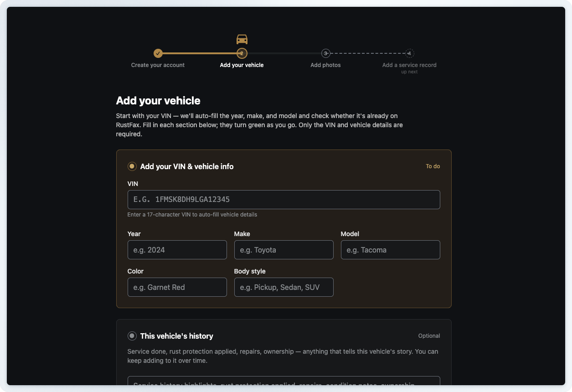572x392 pixels.
Task: Click the vehicle history text area
Action: (x=283, y=381)
